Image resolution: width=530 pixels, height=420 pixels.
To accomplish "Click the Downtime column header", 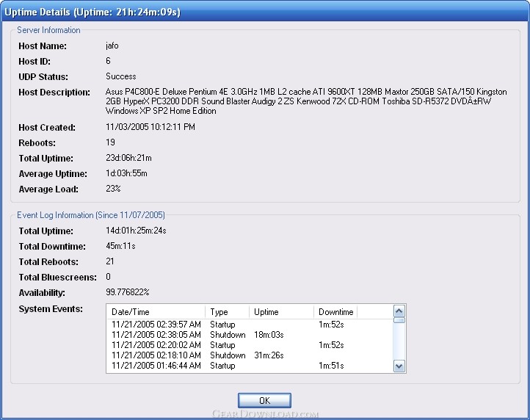I will coord(335,312).
